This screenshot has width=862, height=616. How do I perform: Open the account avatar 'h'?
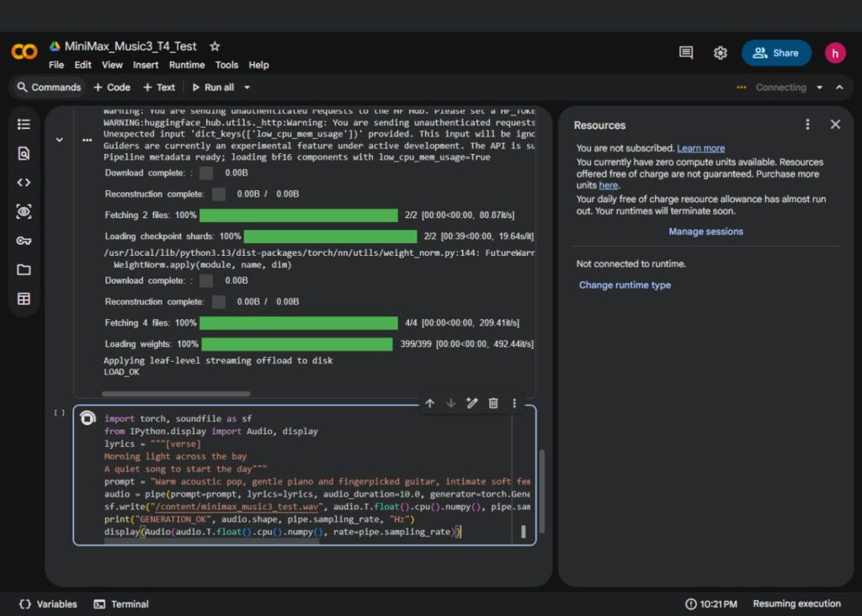(834, 53)
